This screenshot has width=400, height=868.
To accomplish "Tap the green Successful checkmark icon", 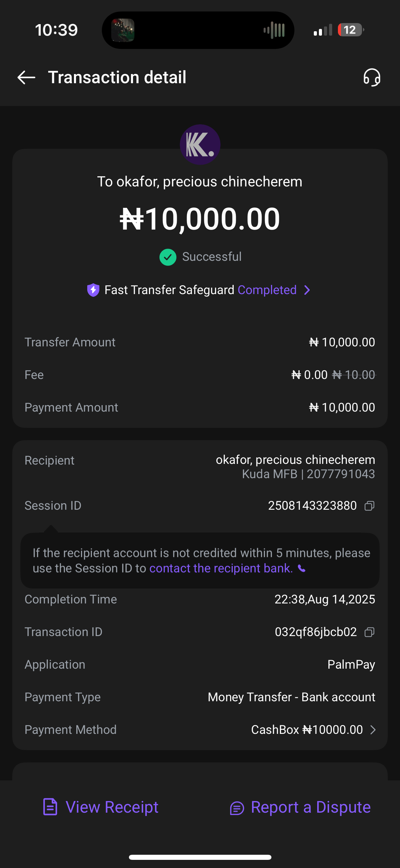I will (x=168, y=257).
